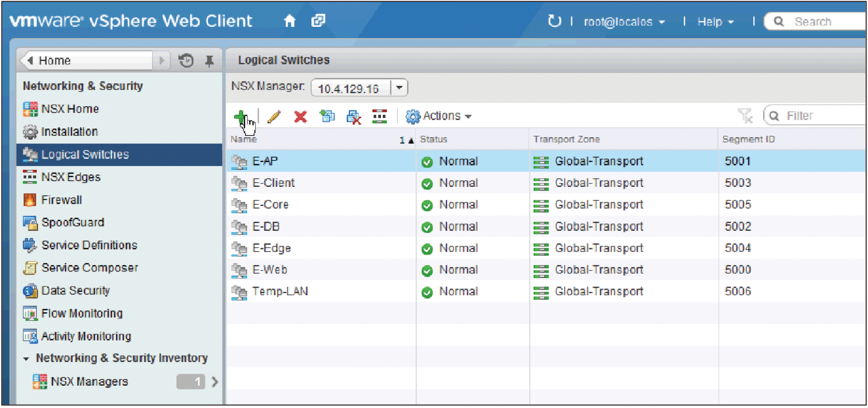Sort by the Status column header
The width and height of the screenshot is (868, 408).
click(473, 139)
